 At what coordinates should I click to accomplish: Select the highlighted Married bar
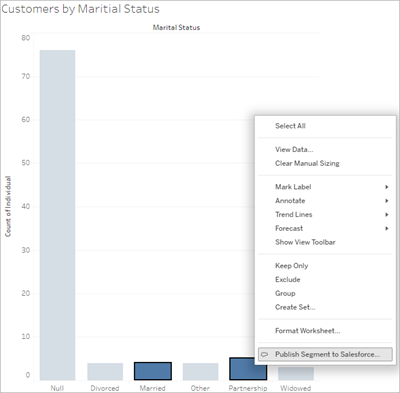153,371
